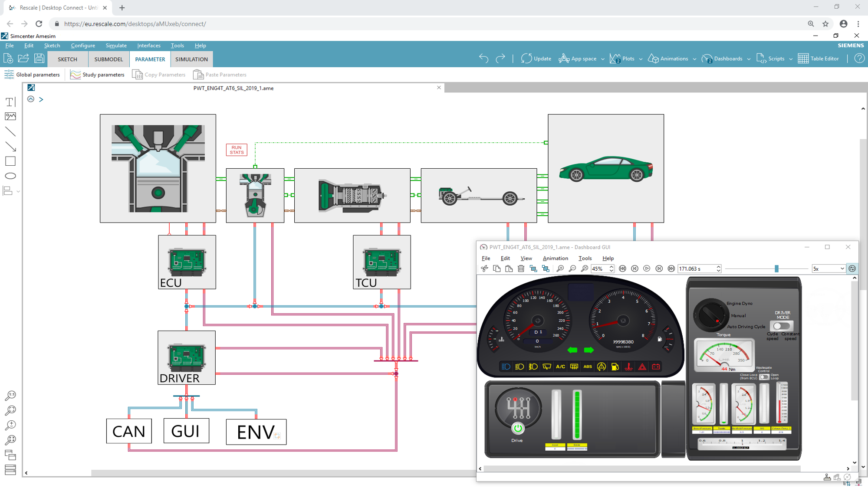Click the delete trash icon in Dashboard toolbar
The height and width of the screenshot is (488, 868).
[x=521, y=269]
